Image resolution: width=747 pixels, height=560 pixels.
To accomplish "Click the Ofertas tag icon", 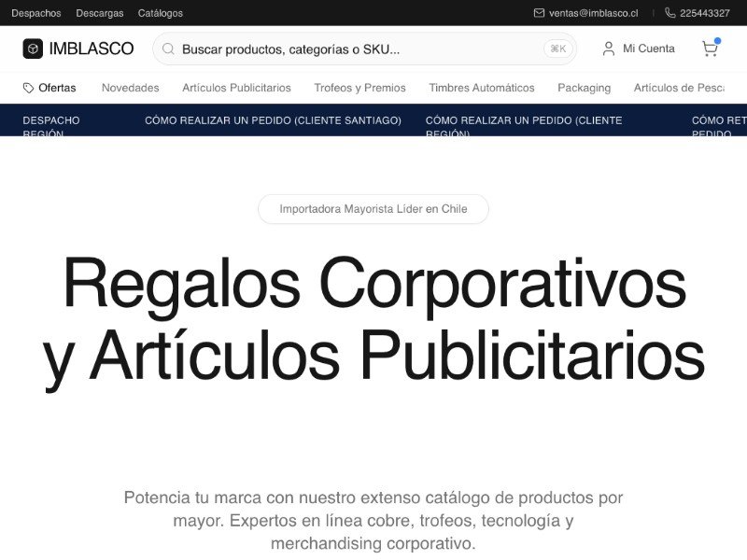I will pos(28,88).
